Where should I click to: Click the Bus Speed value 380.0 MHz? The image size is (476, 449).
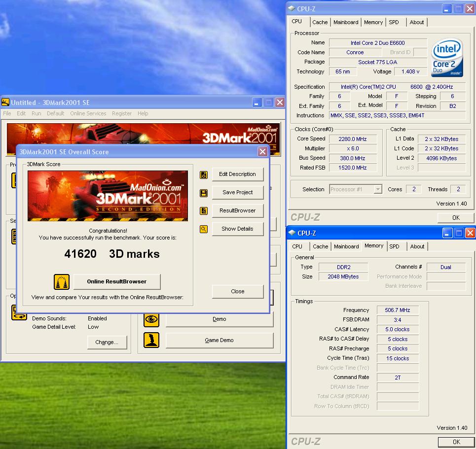(x=353, y=158)
